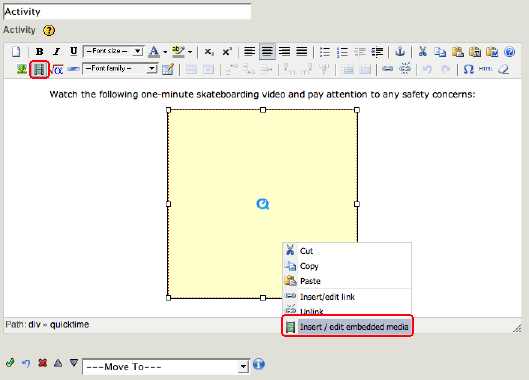Screen dimensions: 529x380
Task: Click the Undo toolbar icon
Action: 427,70
